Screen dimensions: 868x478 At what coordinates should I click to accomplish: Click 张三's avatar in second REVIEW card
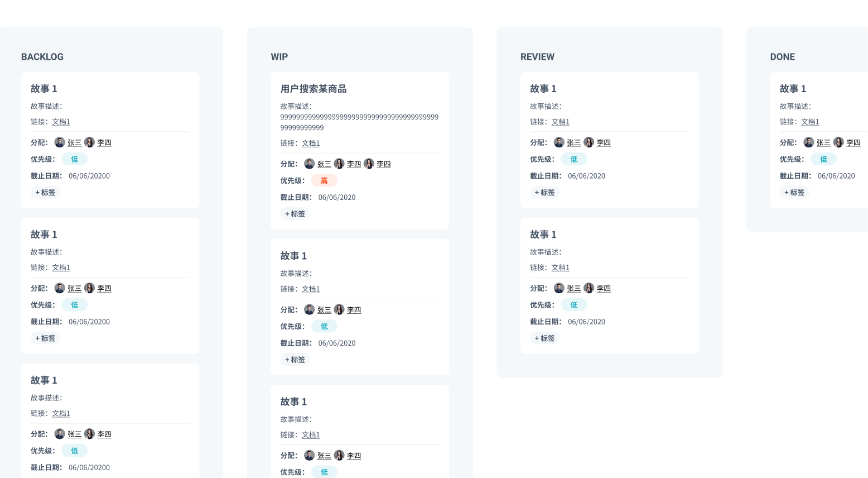(x=559, y=288)
